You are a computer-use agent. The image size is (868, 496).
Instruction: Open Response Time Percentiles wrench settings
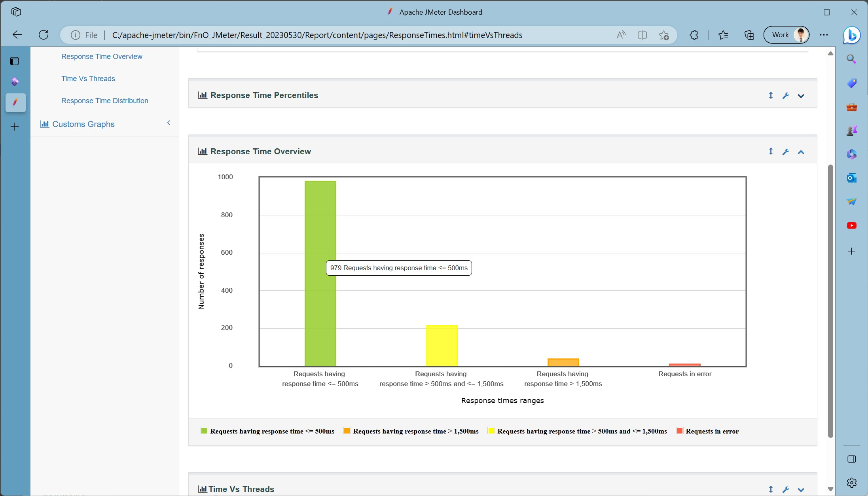[x=786, y=96]
